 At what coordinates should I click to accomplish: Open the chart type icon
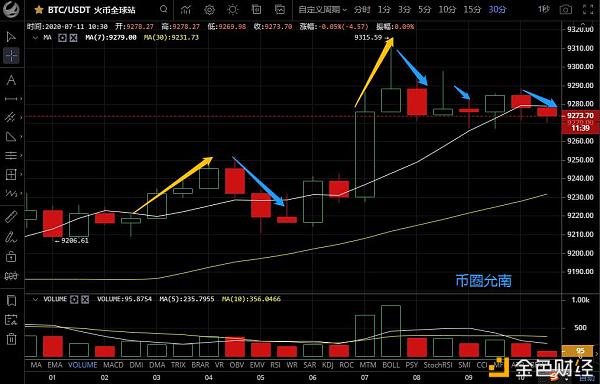pyautogui.click(x=186, y=10)
